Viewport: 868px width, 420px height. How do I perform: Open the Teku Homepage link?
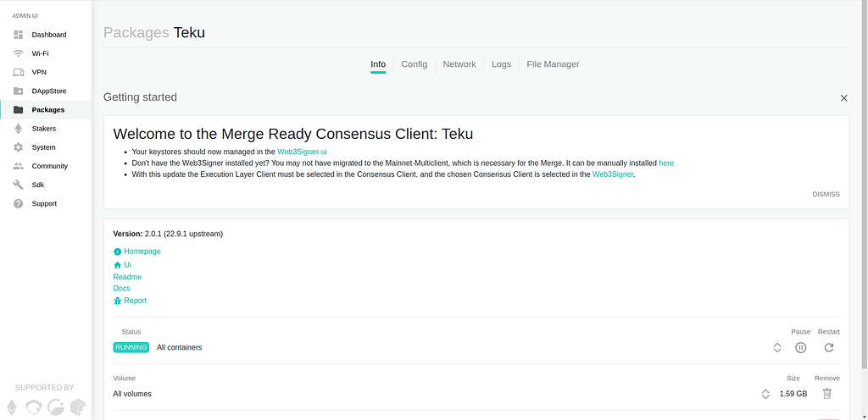(x=142, y=251)
